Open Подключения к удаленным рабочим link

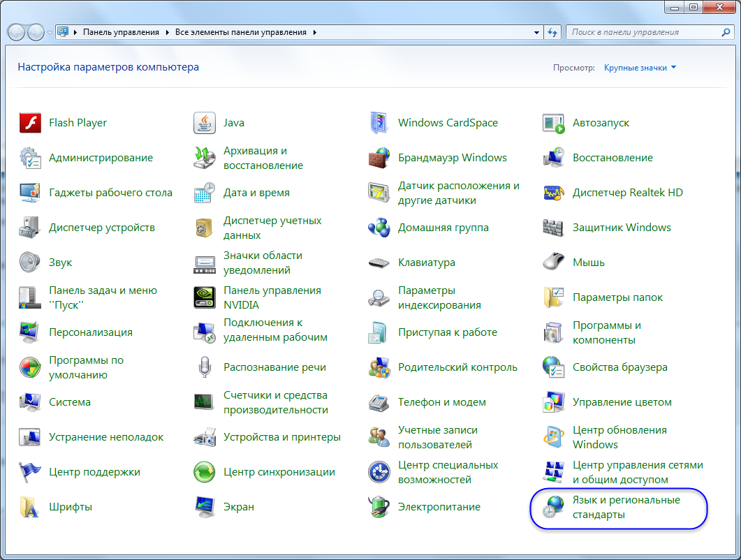[275, 330]
